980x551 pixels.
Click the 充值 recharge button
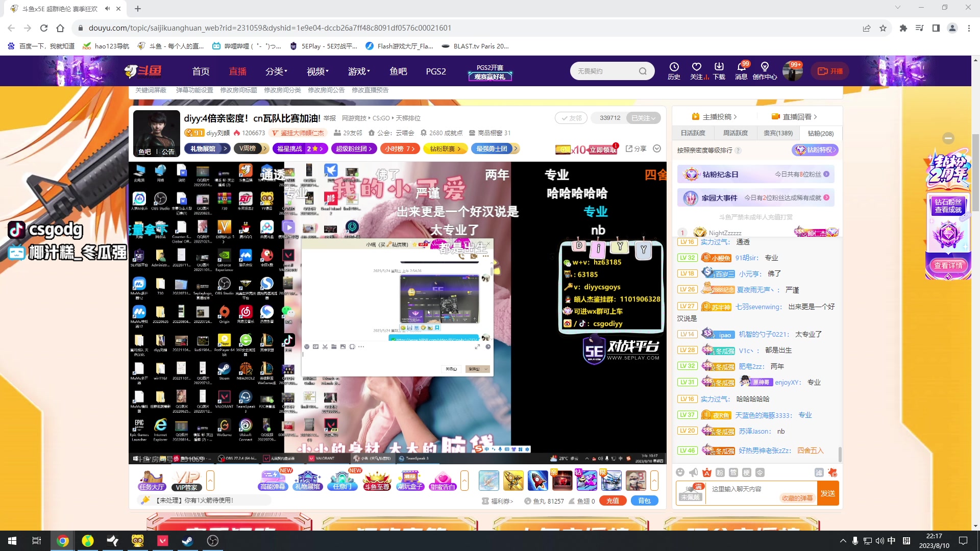612,501
